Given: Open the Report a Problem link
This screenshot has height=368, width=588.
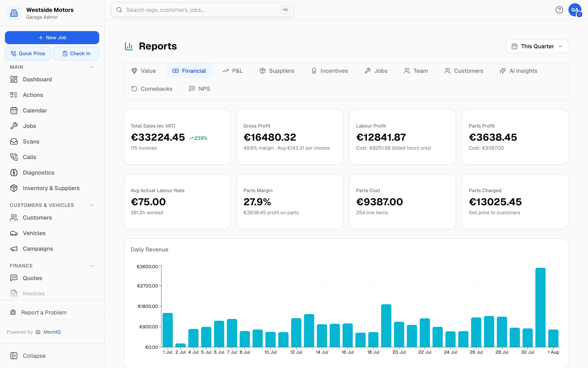Looking at the screenshot, I should (x=38, y=312).
